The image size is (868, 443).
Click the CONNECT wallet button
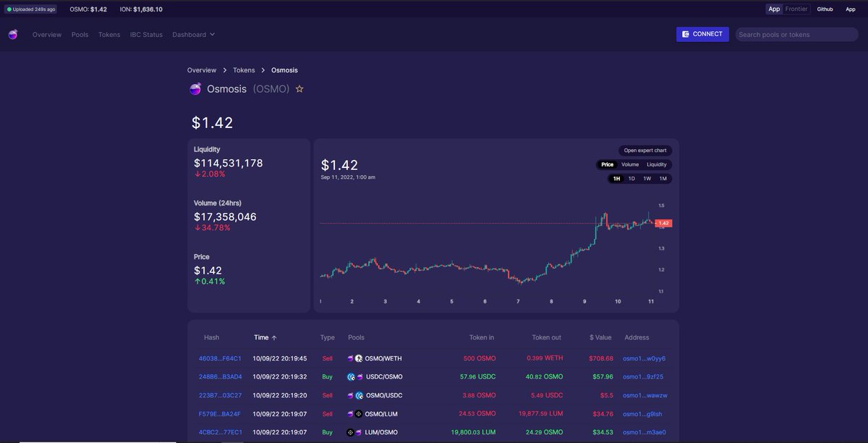click(702, 34)
